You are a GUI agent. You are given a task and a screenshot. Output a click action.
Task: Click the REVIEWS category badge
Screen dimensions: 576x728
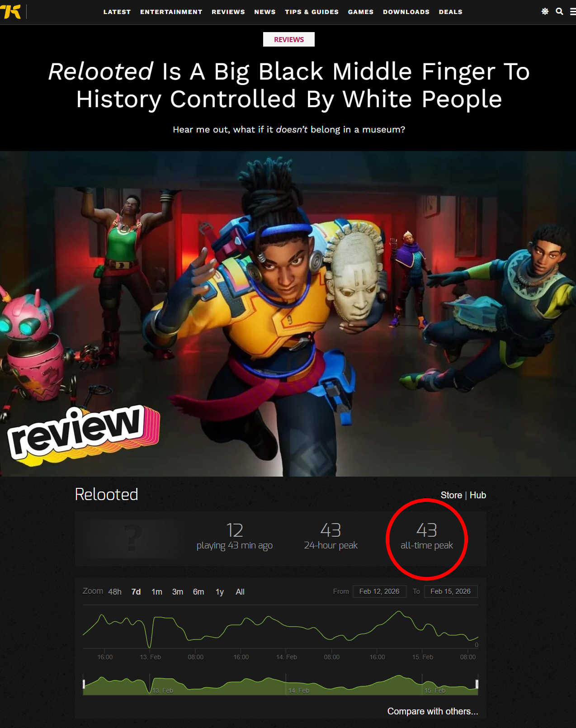point(289,39)
